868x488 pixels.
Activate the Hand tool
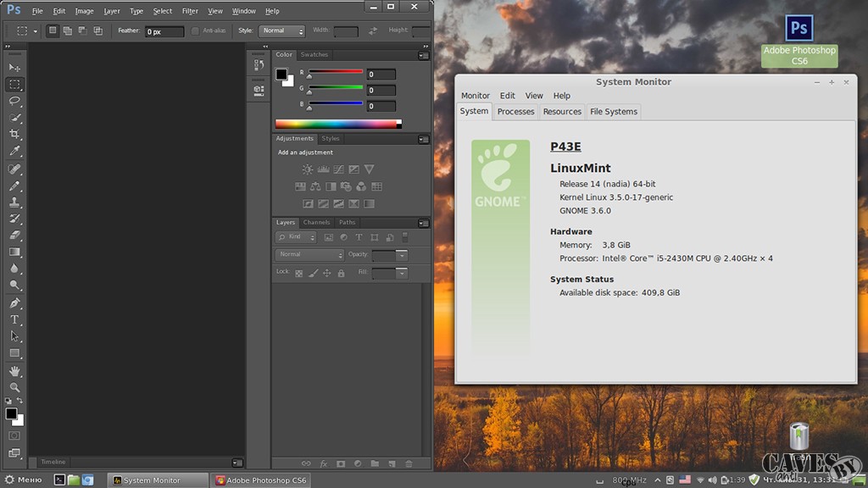point(14,371)
